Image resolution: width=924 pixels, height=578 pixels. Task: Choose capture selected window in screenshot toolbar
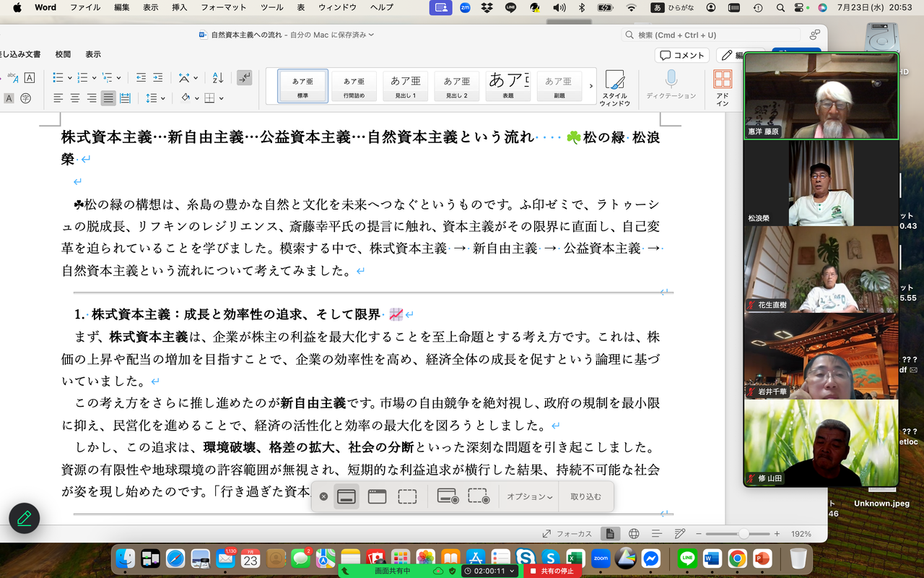(378, 496)
